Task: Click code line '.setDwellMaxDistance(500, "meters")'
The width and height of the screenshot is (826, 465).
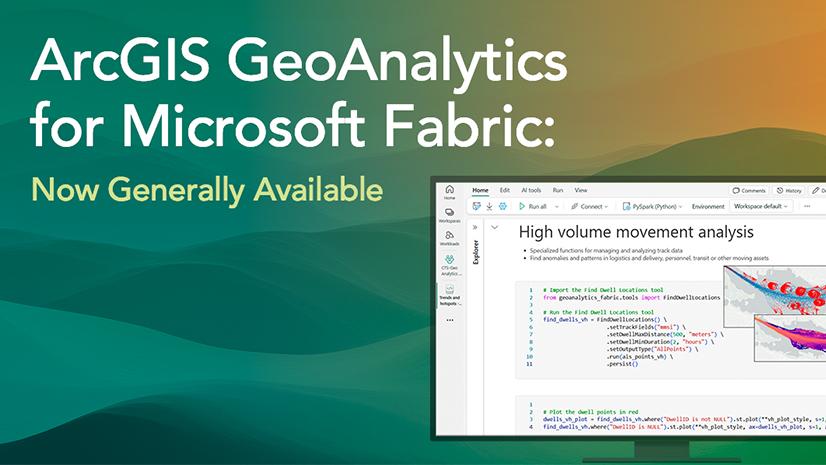Action: click(665, 334)
